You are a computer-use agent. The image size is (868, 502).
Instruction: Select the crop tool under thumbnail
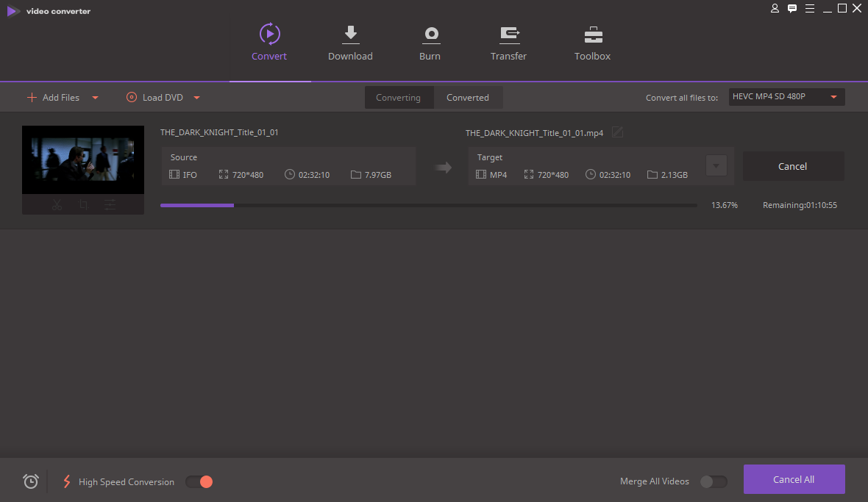pos(83,205)
